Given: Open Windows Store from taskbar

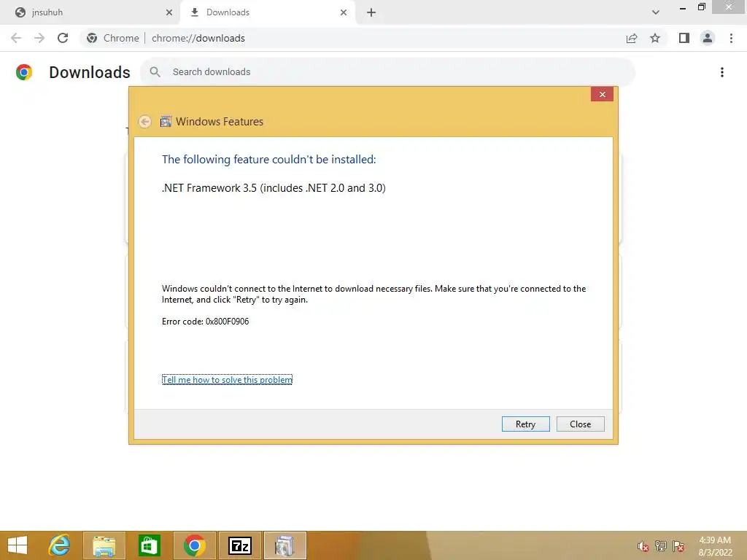Looking at the screenshot, I should (x=149, y=545).
